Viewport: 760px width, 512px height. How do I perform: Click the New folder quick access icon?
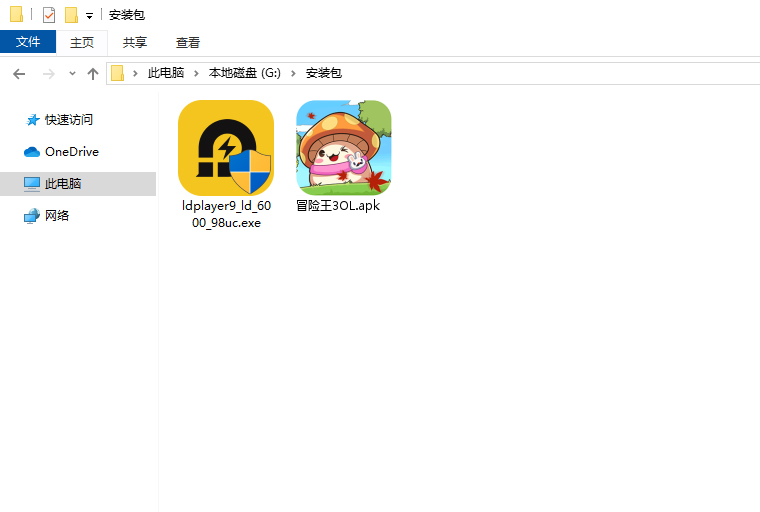[71, 15]
